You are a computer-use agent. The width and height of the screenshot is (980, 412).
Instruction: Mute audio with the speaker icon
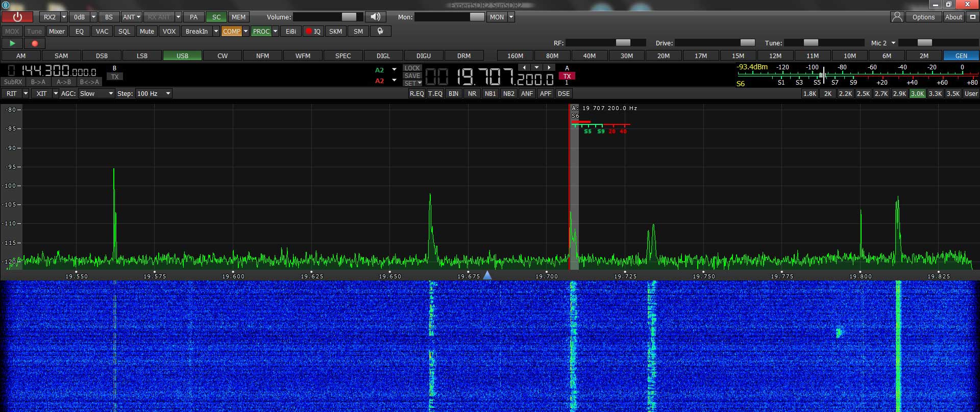pyautogui.click(x=376, y=17)
